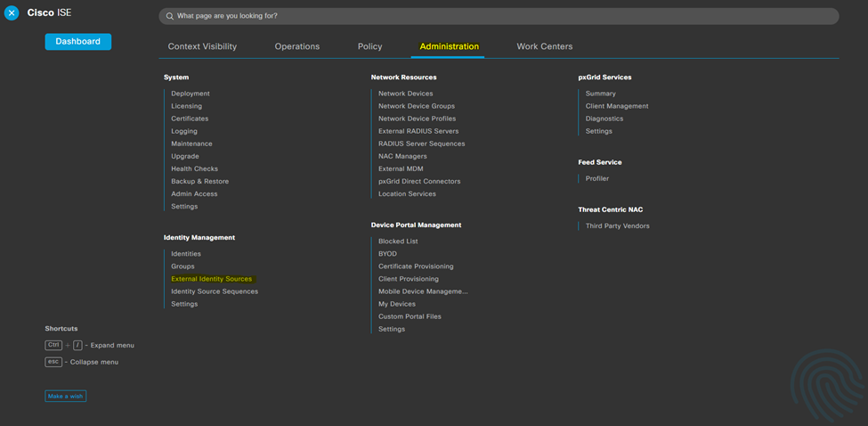Open the Dashboard button

pyautogui.click(x=78, y=41)
